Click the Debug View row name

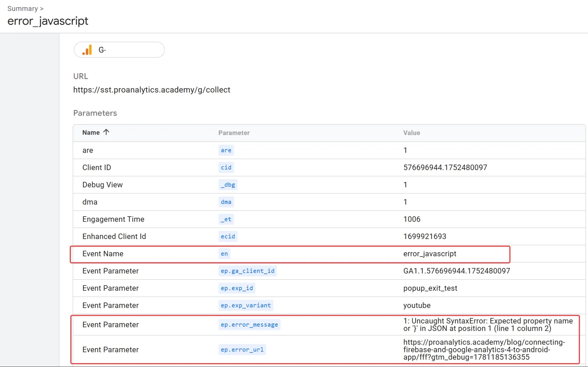coord(102,185)
